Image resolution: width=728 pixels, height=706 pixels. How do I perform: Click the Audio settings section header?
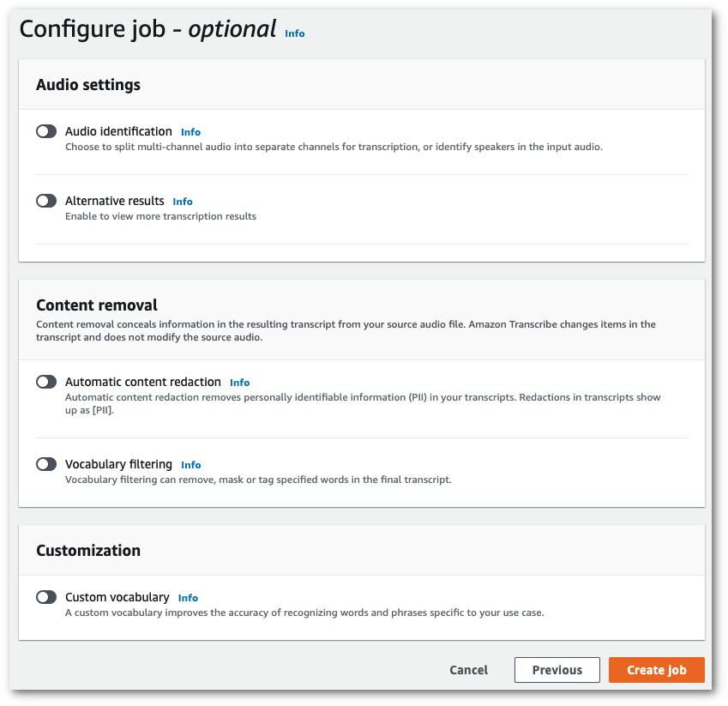(x=88, y=85)
